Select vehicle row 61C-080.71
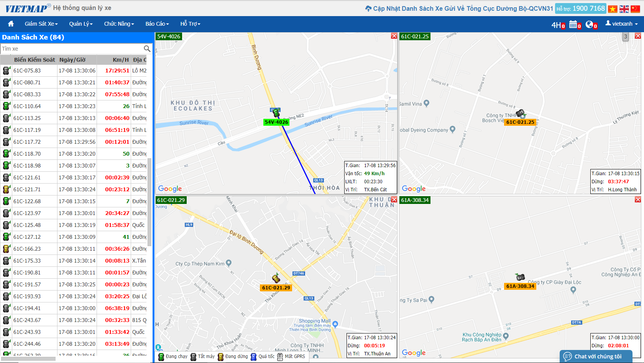The height and width of the screenshot is (363, 644). pyautogui.click(x=74, y=82)
